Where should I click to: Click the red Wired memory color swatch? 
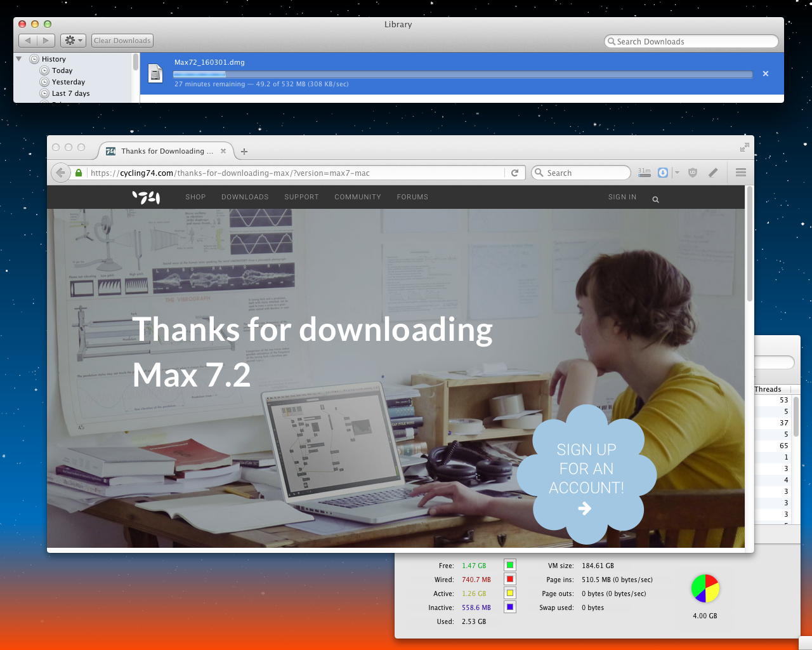[x=509, y=579]
